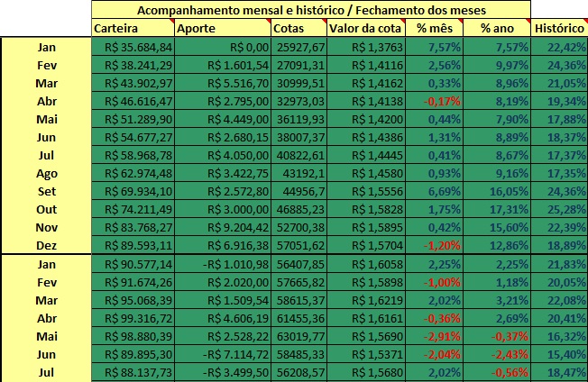Click carteira value R$ 43.902,97
Image resolution: width=588 pixels, height=382 pixels.
133,83
